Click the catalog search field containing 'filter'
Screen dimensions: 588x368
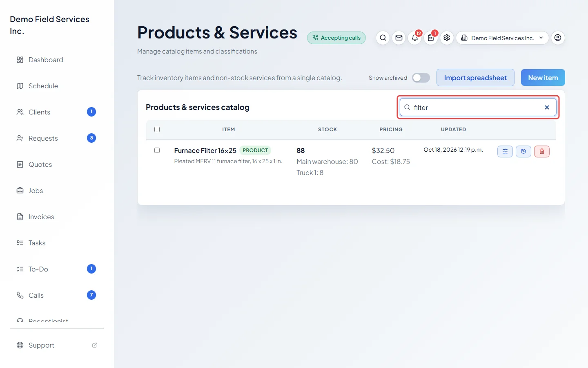478,107
